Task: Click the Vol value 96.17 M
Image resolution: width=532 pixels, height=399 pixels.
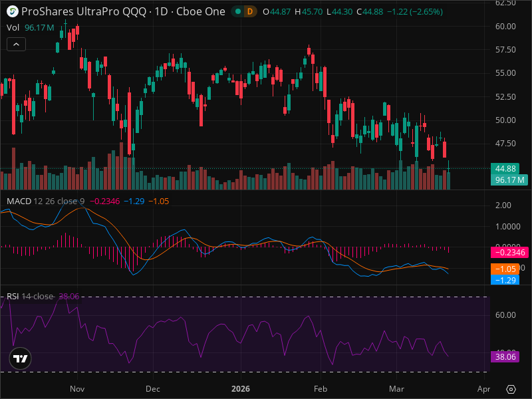Action: click(39, 27)
